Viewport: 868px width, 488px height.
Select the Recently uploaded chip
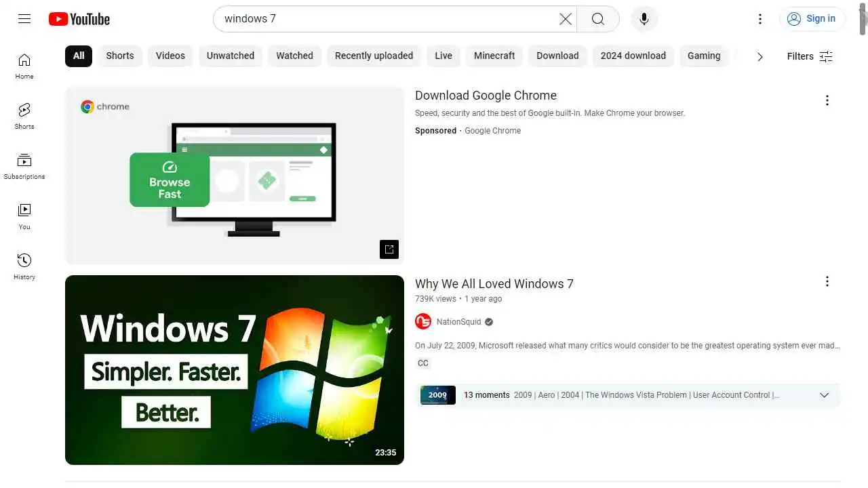[x=374, y=56]
